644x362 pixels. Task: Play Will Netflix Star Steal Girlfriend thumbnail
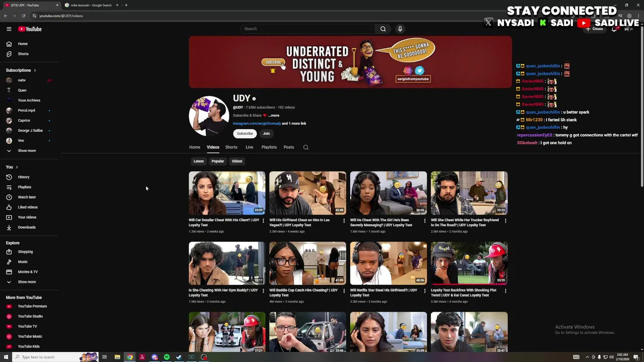[388, 263]
